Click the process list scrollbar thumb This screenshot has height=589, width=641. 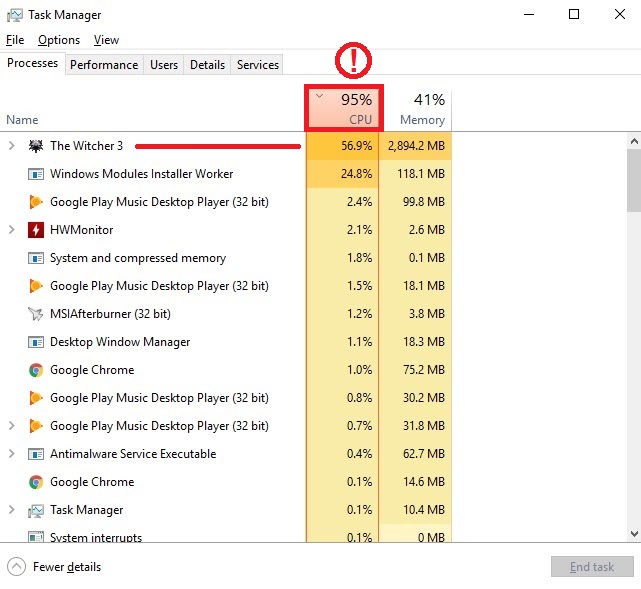pyautogui.click(x=634, y=180)
